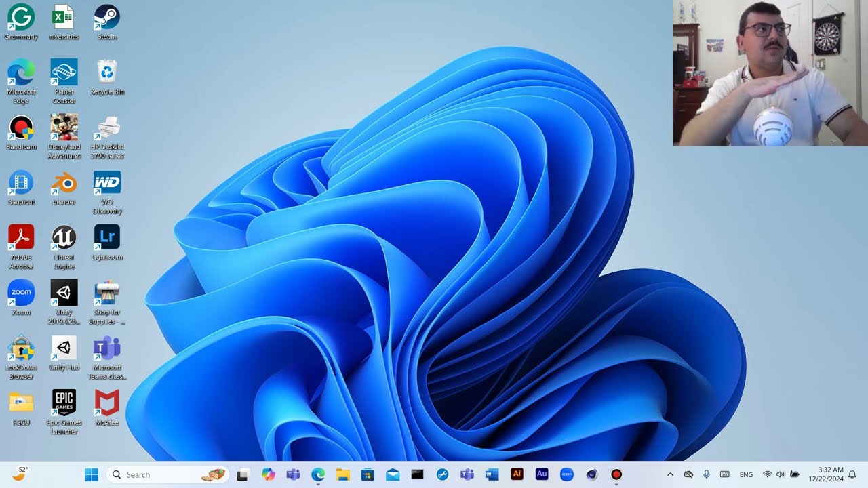Open Teams icon next to Copilot on taskbar
The height and width of the screenshot is (488, 868).
tap(293, 474)
